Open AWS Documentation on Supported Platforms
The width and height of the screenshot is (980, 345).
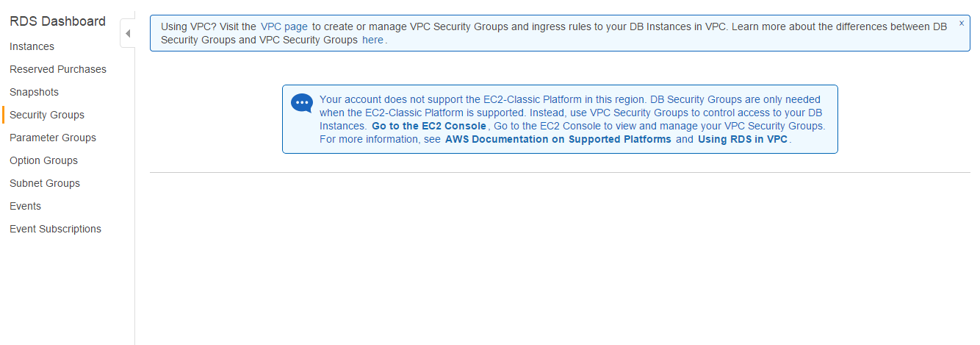point(558,139)
